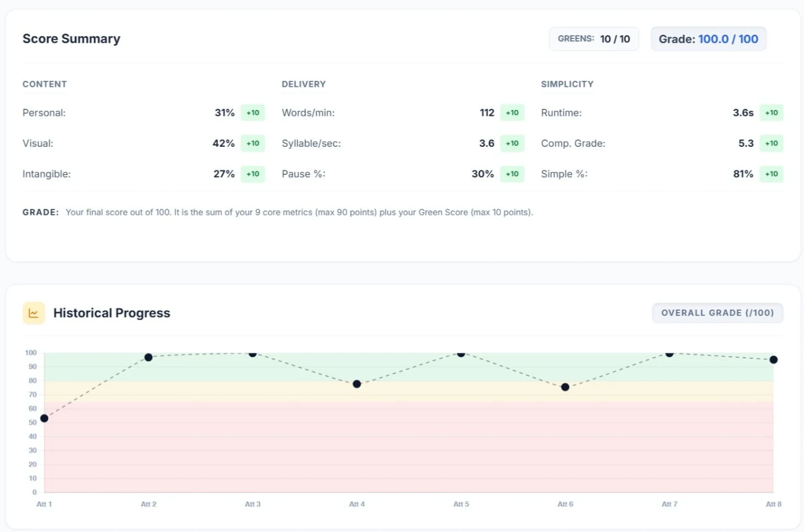
Task: Select the Att 2 data point
Action: 148,357
